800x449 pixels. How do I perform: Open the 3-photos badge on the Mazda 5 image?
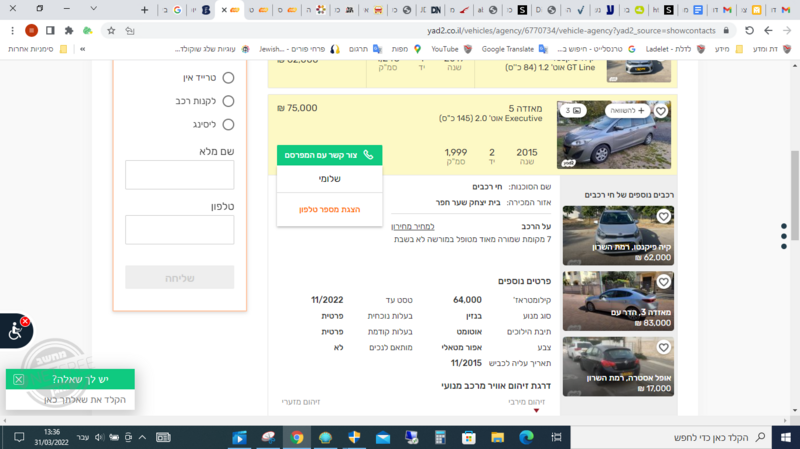573,111
